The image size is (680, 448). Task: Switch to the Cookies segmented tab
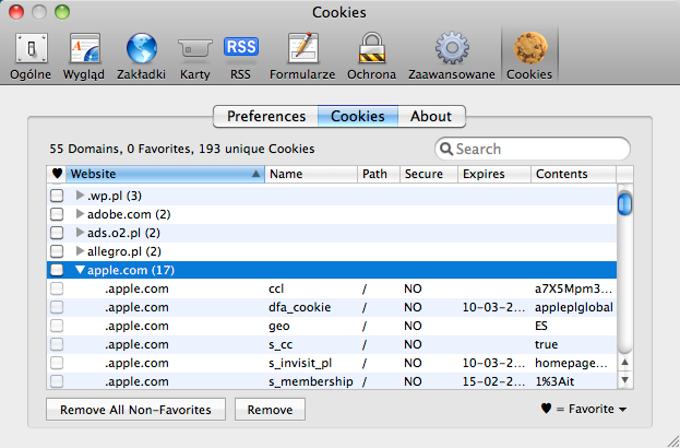358,116
